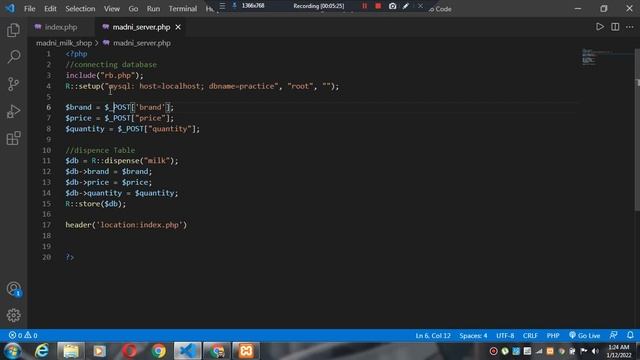
Task: Open the Manage gear icon
Action: tap(13, 315)
